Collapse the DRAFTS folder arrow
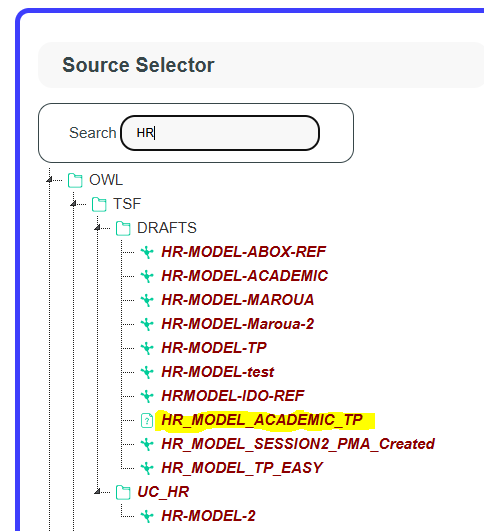This screenshot has height=531, width=484. pos(98,228)
